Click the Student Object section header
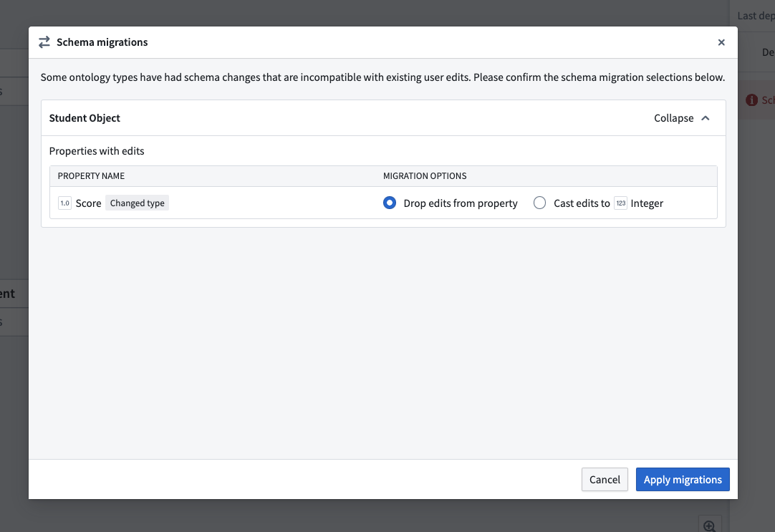The image size is (775, 532). 383,118
